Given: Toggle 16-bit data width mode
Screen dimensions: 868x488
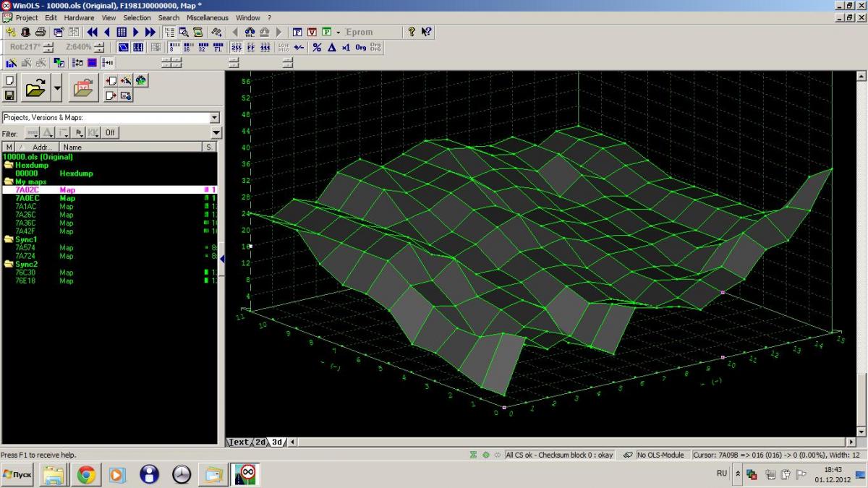Looking at the screenshot, I should pyautogui.click(x=188, y=47).
